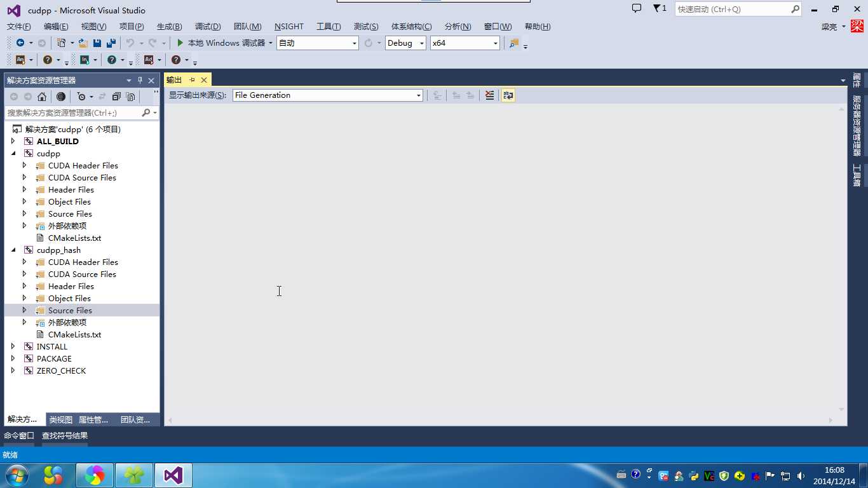Viewport: 868px width, 488px height.
Task: Click the volume speaker tray icon
Action: [x=801, y=476]
